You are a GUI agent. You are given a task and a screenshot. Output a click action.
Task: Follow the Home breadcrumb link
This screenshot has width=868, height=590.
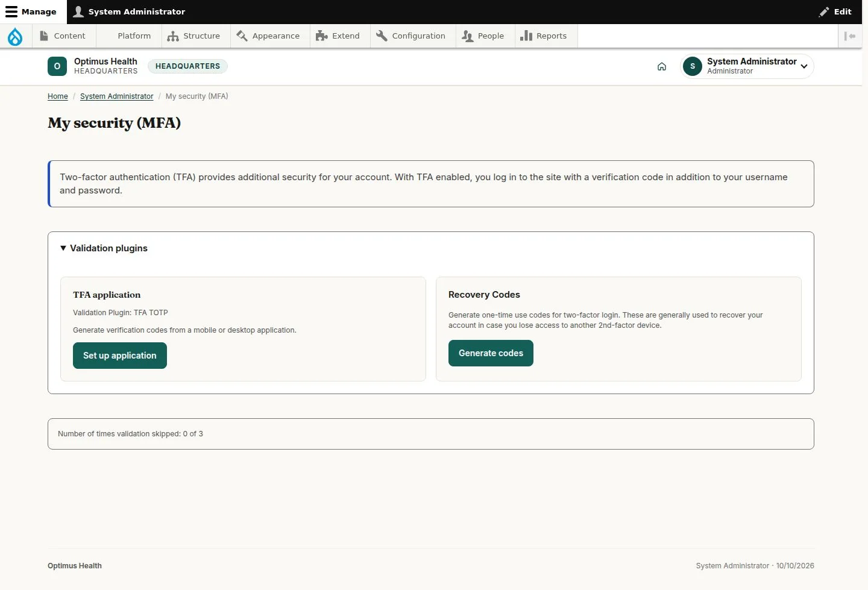tap(58, 96)
